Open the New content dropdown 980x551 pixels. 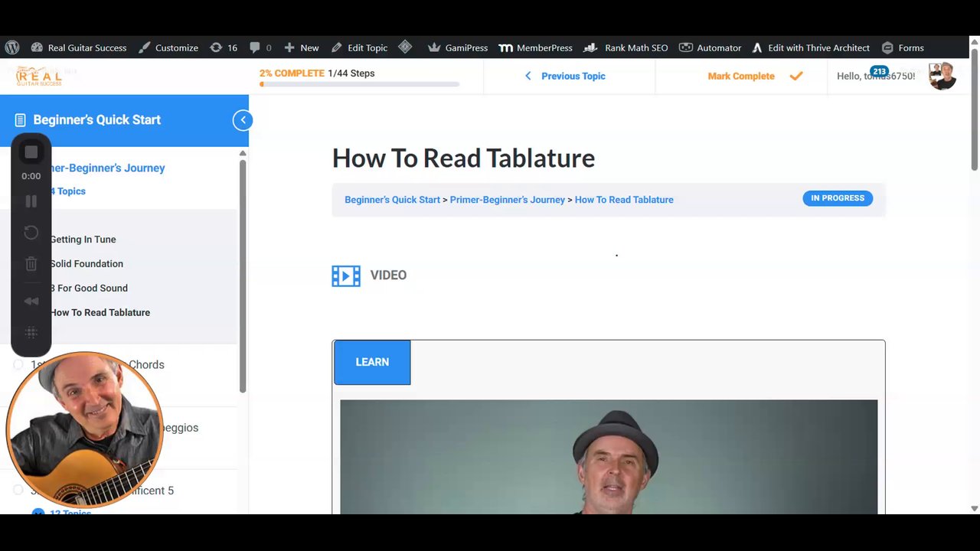point(301,47)
